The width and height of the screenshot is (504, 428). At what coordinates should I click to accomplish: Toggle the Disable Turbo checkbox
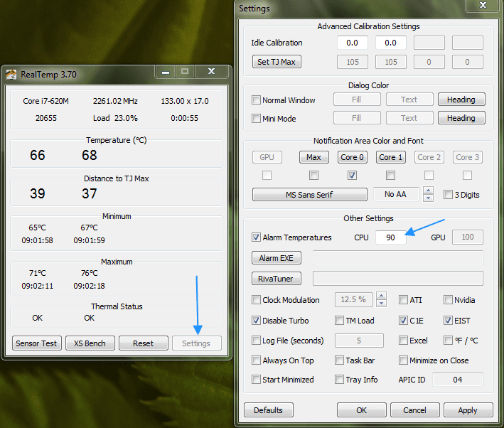click(x=257, y=321)
